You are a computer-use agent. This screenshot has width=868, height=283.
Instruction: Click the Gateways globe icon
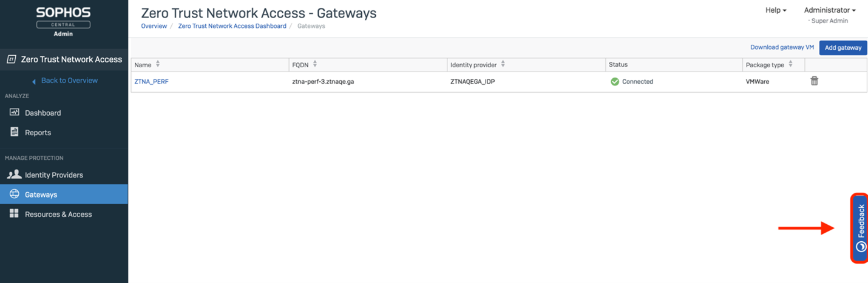coord(15,194)
